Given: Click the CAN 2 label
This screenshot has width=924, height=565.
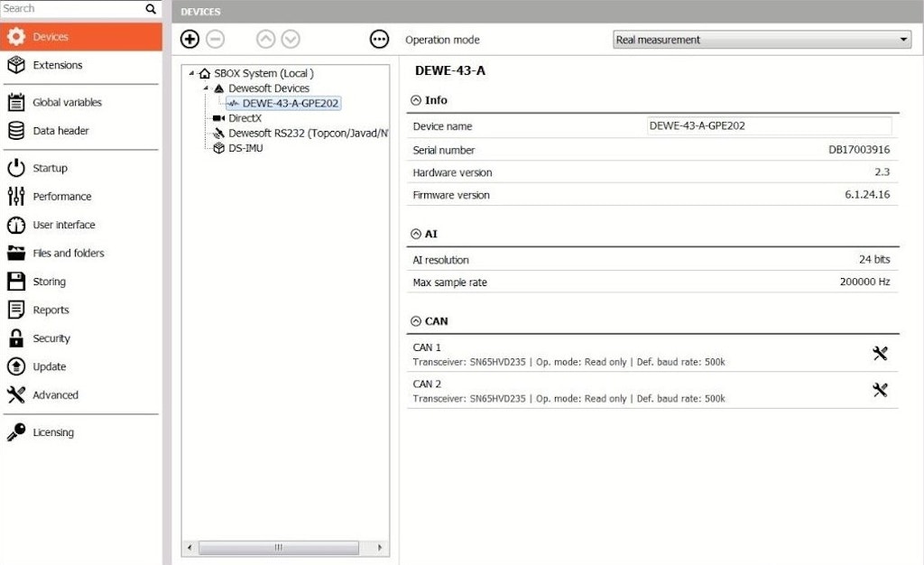Looking at the screenshot, I should (427, 384).
